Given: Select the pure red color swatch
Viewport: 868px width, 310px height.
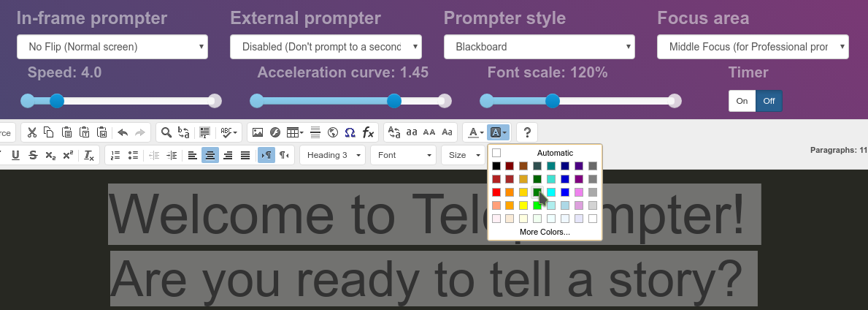Looking at the screenshot, I should coord(496,192).
